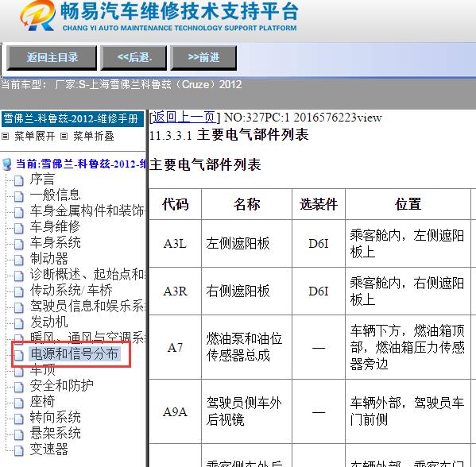Viewport: 476px width, 467px height.
Task: Click the page icon next to 制动器
Action: click(19, 260)
